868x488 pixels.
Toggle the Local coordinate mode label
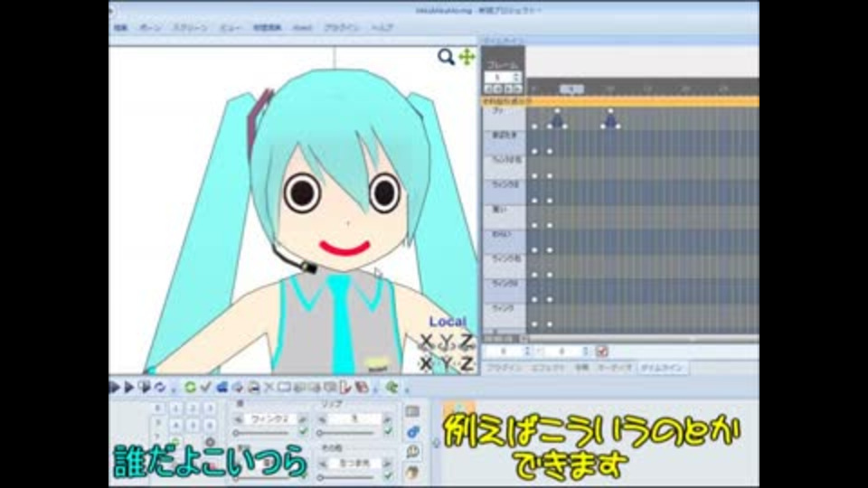(x=448, y=322)
